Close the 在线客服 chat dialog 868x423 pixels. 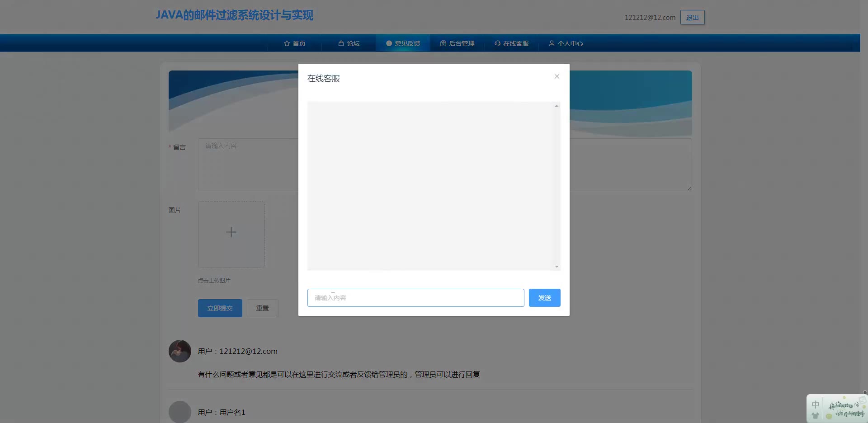[x=557, y=76]
